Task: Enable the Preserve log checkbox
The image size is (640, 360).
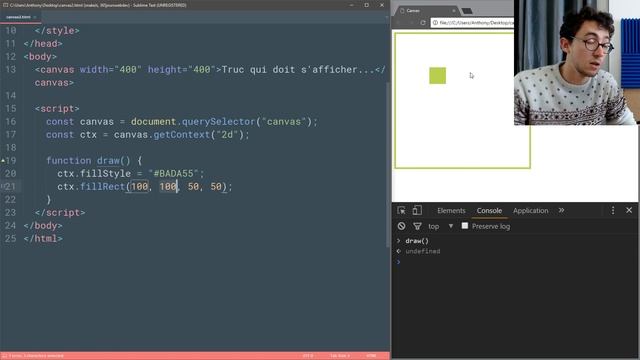Action: point(464,226)
